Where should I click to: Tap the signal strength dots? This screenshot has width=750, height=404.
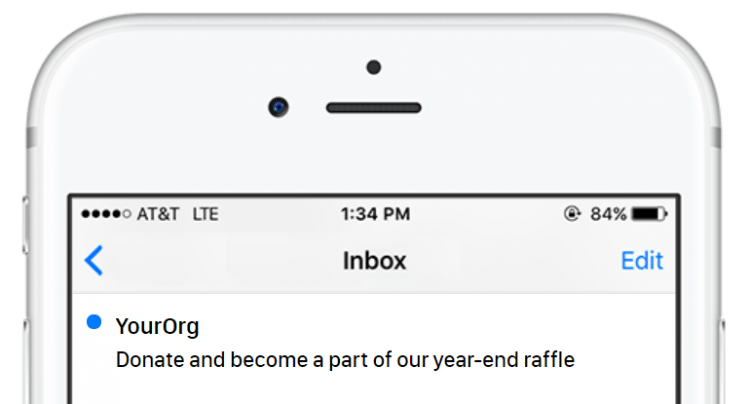pos(105,214)
